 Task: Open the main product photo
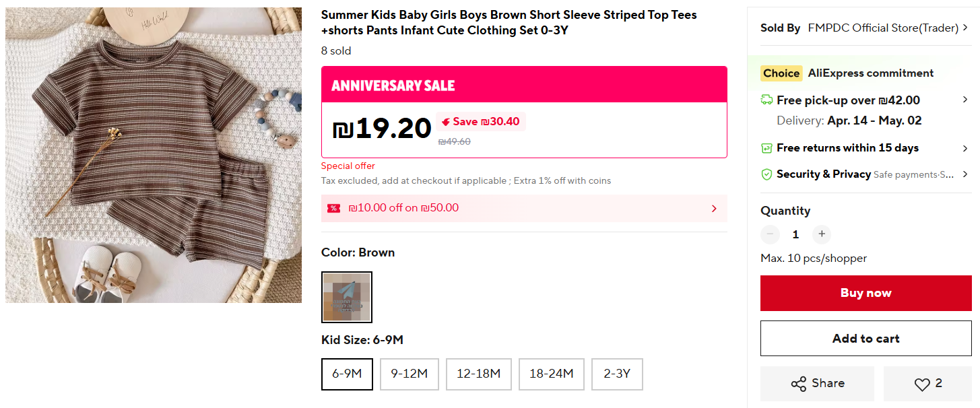154,155
